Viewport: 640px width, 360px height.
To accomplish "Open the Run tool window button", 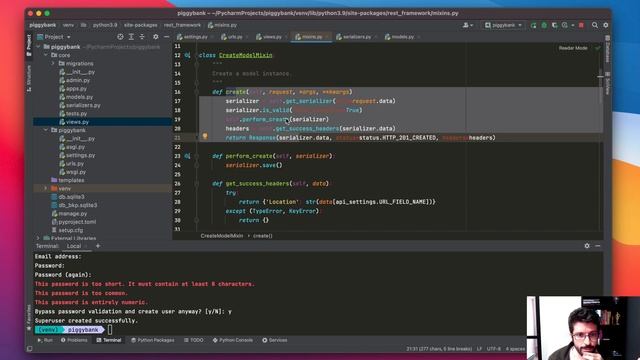I will tap(45, 340).
